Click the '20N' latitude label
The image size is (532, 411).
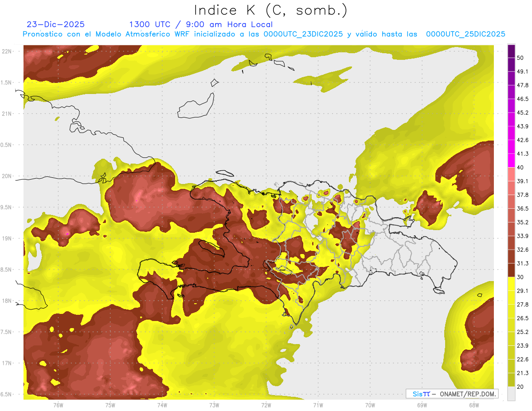(x=7, y=176)
